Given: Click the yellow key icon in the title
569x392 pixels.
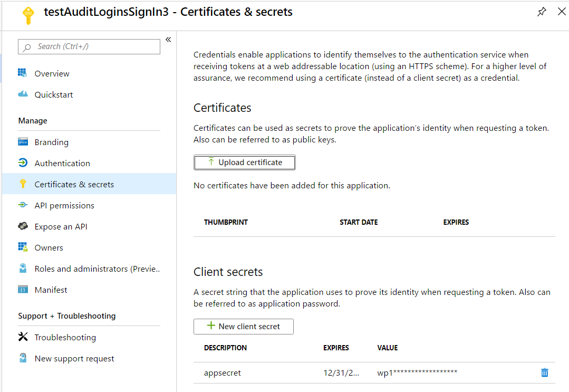Looking at the screenshot, I should (28, 16).
